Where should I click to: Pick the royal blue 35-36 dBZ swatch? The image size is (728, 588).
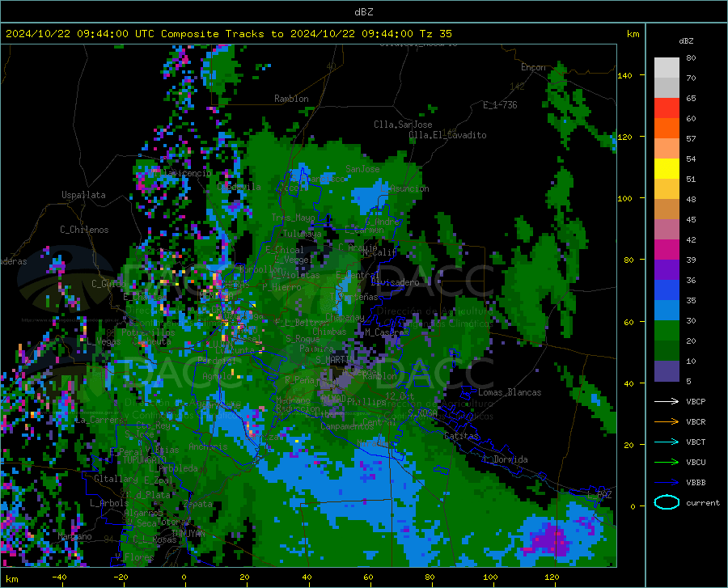coord(667,290)
